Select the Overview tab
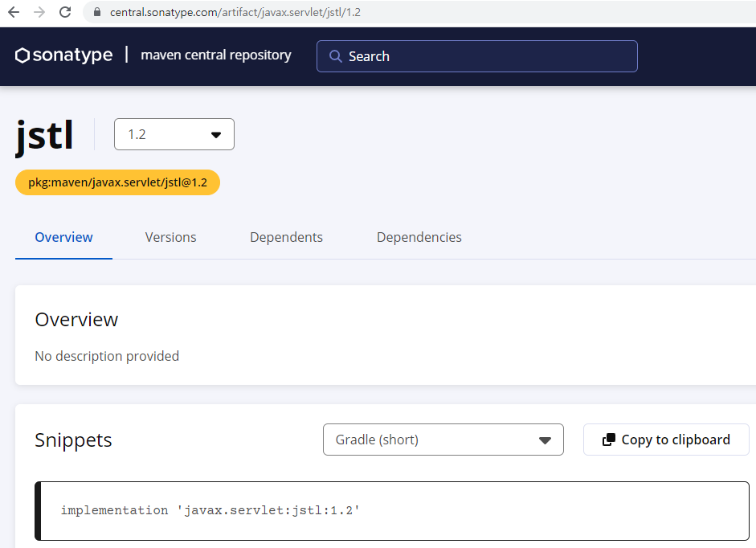This screenshot has height=548, width=756. tap(63, 237)
